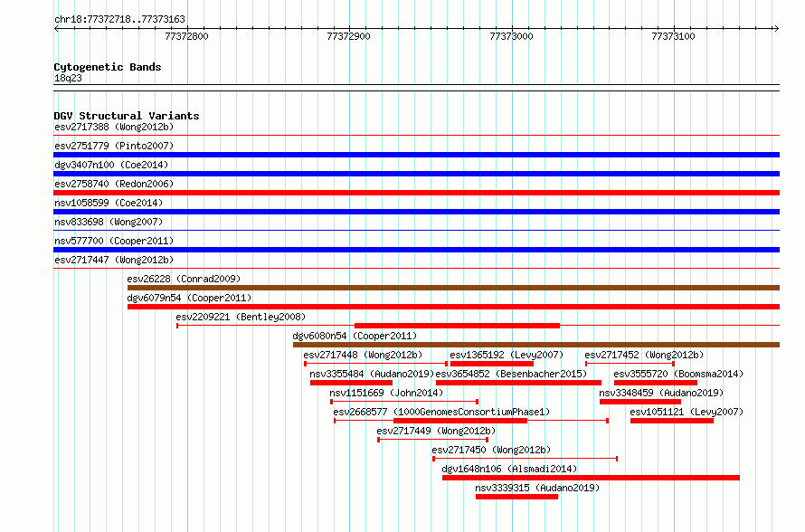Open the nsv3355484 (Audano2019) label
805x532 pixels.
[x=373, y=374]
